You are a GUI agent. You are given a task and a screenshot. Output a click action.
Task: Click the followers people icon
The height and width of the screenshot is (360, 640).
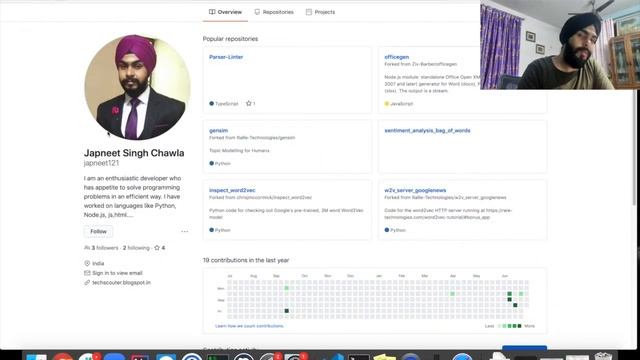tap(87, 248)
